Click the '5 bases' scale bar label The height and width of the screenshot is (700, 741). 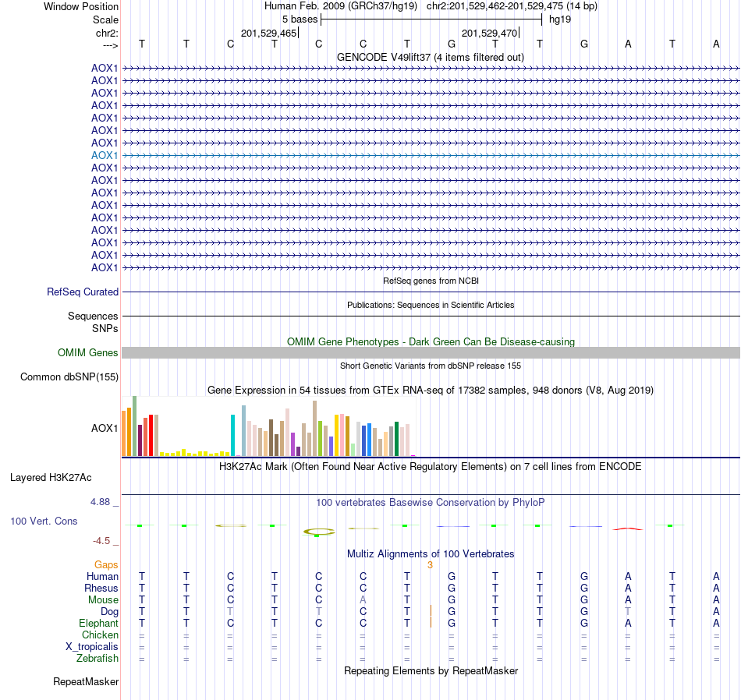[300, 19]
